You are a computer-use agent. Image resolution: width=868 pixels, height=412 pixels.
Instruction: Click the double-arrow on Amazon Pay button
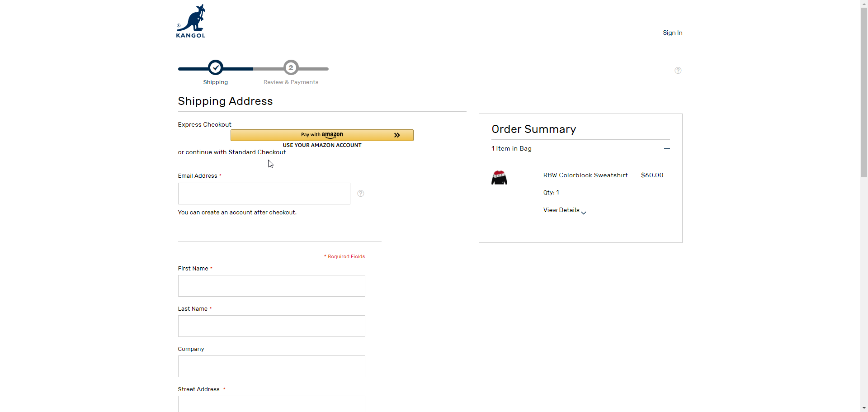point(397,135)
